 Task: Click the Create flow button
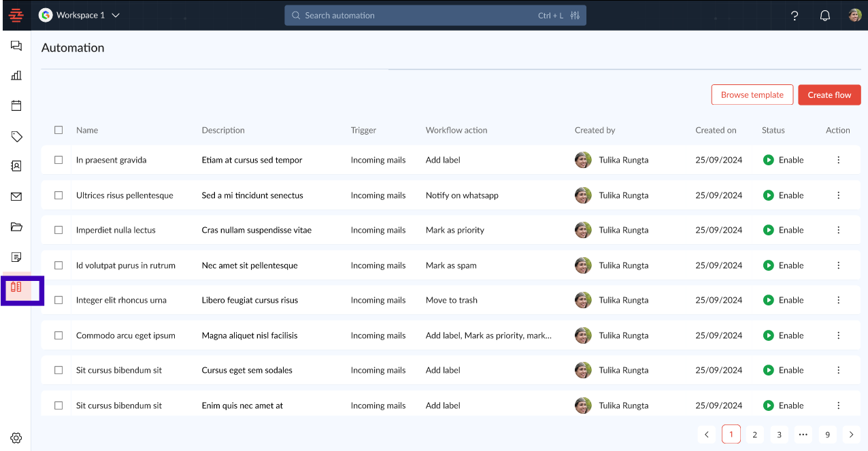coord(829,95)
